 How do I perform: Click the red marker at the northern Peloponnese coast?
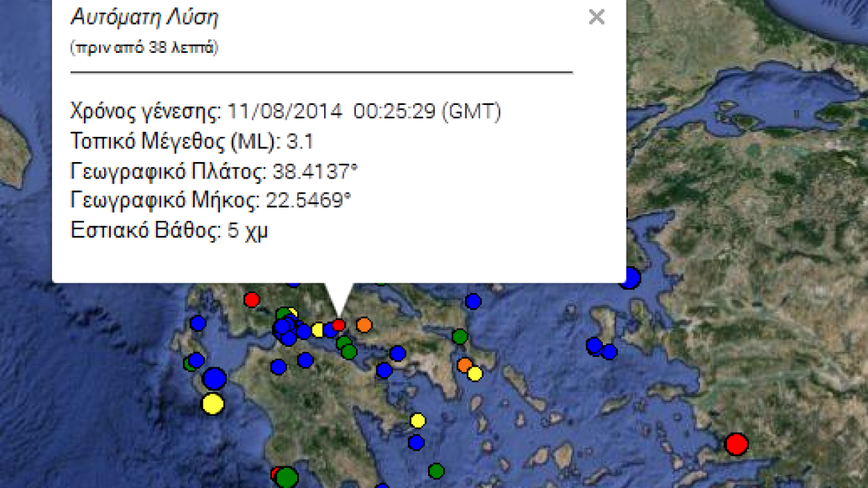(253, 301)
